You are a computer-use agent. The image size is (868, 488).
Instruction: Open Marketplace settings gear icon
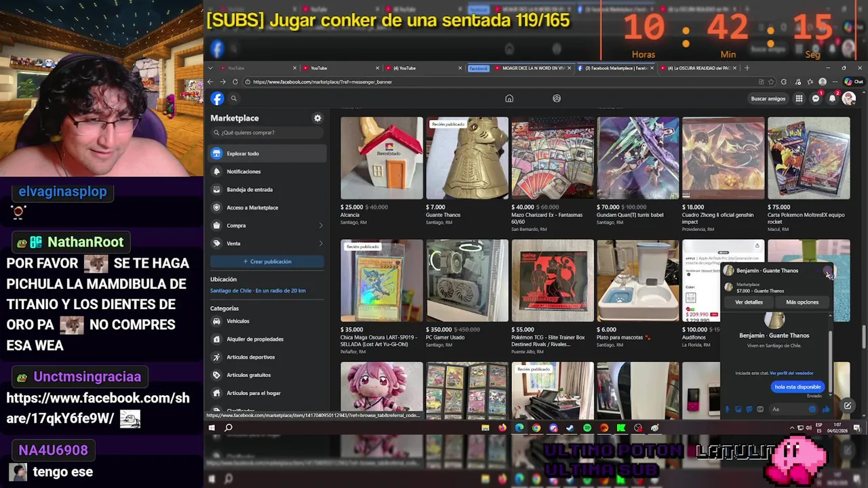click(x=317, y=118)
